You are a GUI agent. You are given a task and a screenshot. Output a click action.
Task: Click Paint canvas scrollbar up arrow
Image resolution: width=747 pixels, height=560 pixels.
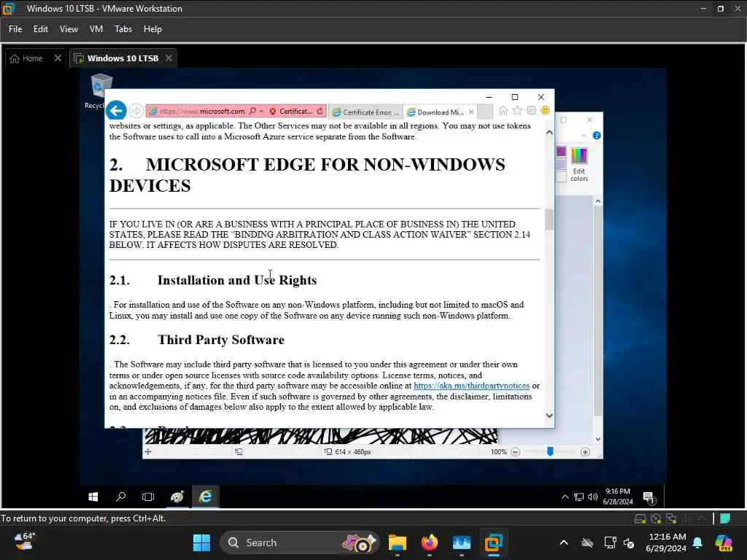[598, 201]
